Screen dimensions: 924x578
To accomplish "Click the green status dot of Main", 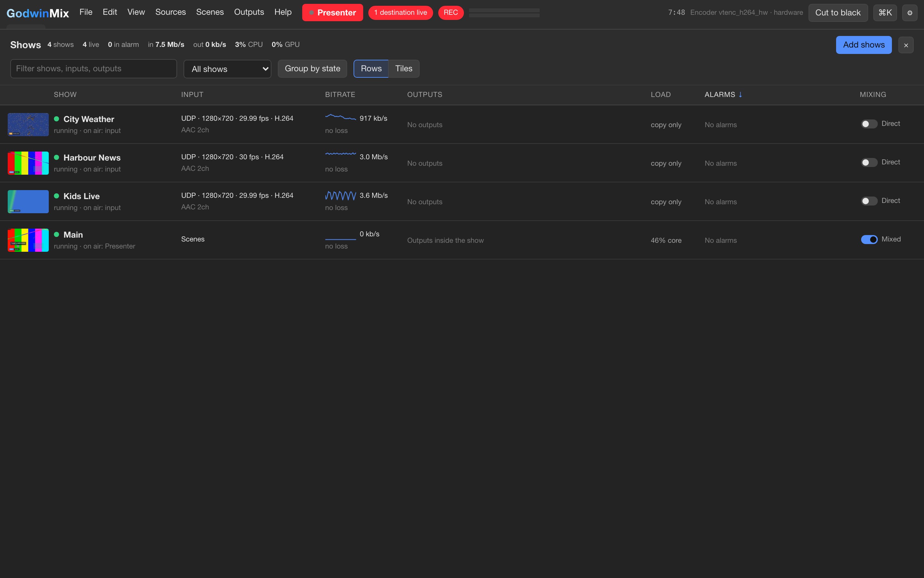I will (56, 235).
